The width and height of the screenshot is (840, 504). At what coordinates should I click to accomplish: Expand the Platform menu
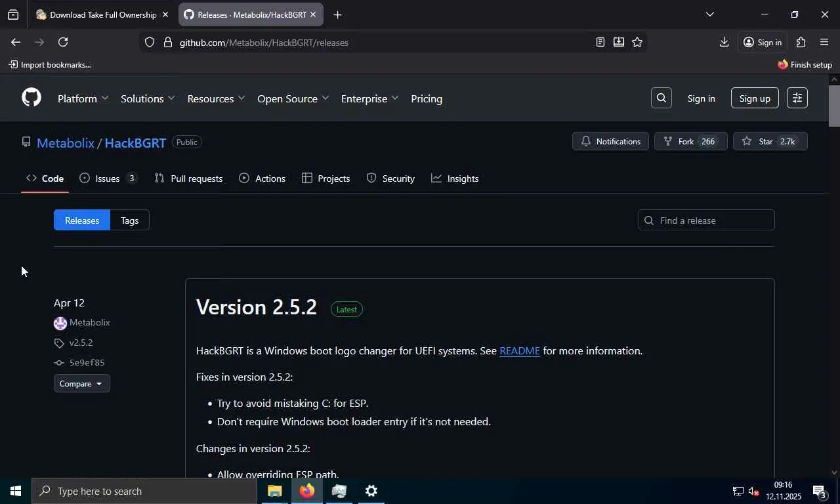click(83, 98)
